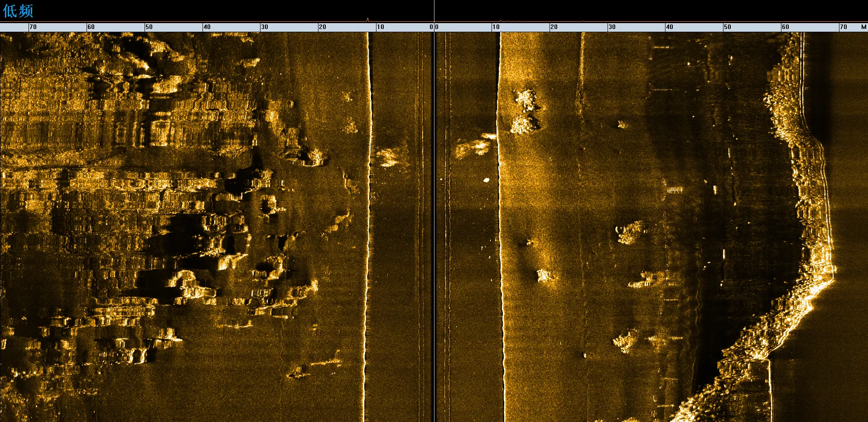Screen dimensions: 868x422
Task: Select the port-side 20 m range mark
Action: coord(323,27)
